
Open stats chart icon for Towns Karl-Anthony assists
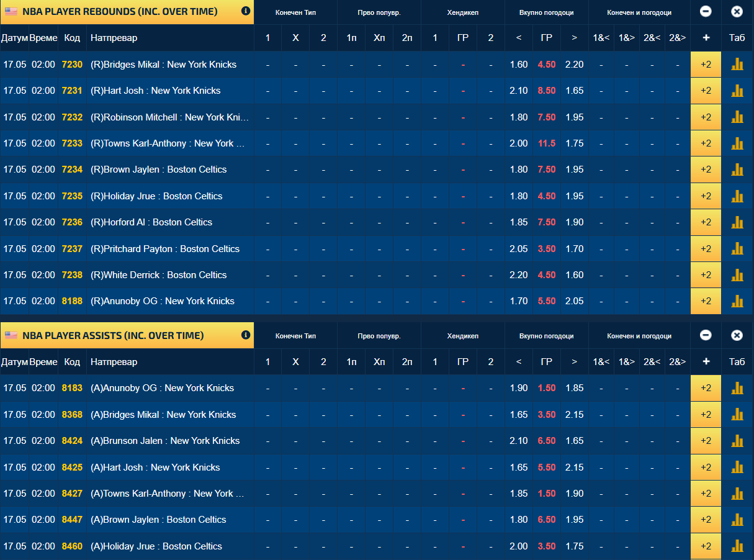click(x=737, y=494)
